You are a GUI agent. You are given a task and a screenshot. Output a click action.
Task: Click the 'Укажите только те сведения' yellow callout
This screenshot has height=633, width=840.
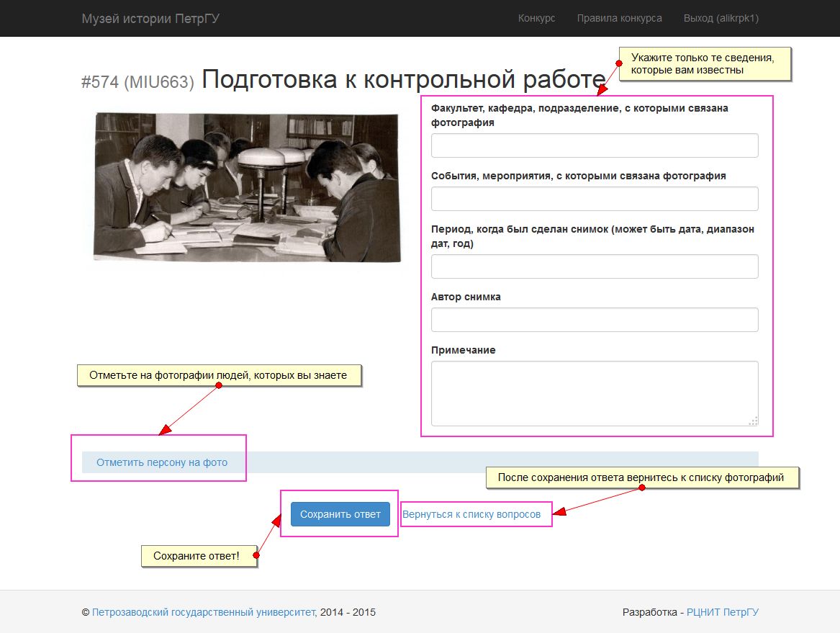703,63
